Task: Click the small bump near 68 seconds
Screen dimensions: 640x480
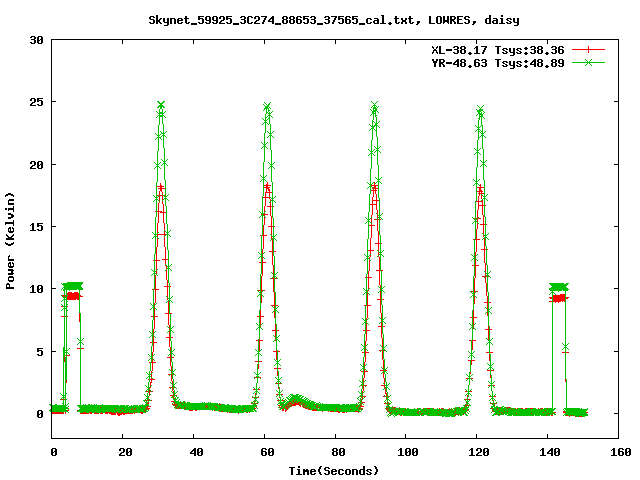Action: click(x=295, y=399)
